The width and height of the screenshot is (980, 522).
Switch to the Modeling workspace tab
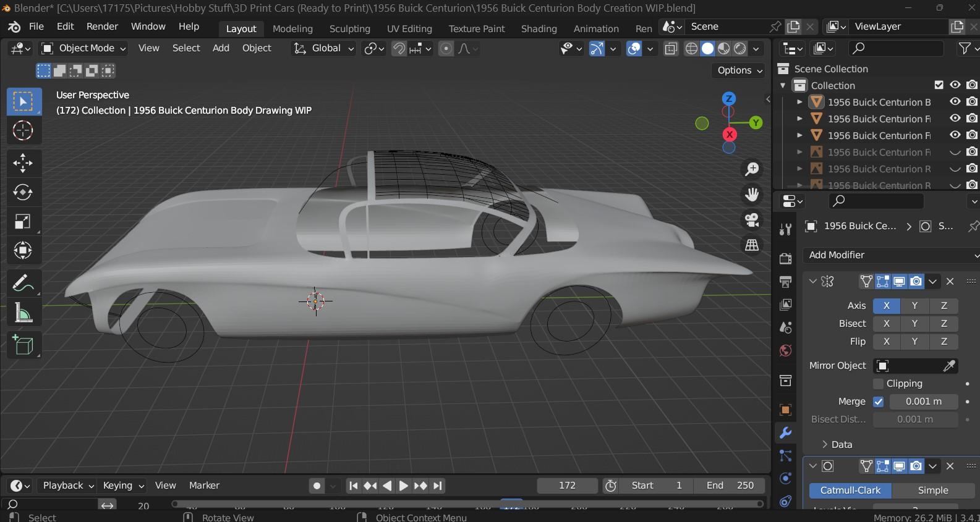tap(292, 28)
